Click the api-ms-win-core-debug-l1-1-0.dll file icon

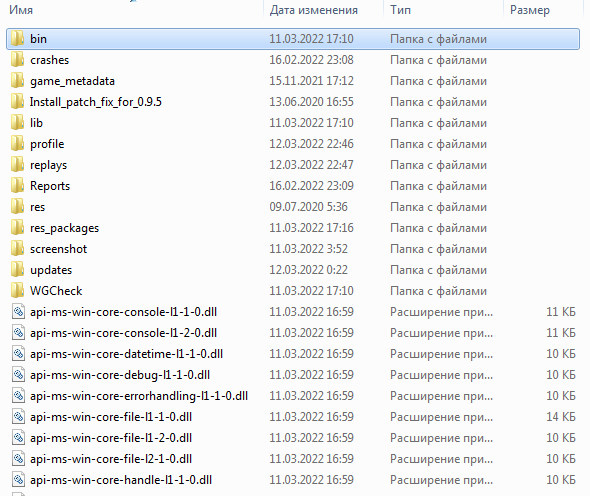point(18,374)
